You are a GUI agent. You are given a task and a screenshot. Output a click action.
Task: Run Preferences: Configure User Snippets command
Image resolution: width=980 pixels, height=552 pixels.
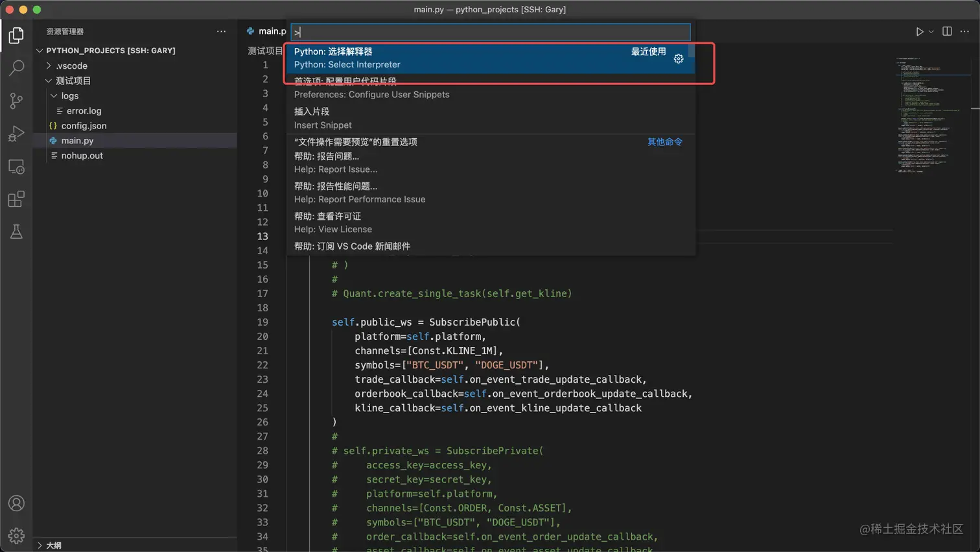point(490,88)
